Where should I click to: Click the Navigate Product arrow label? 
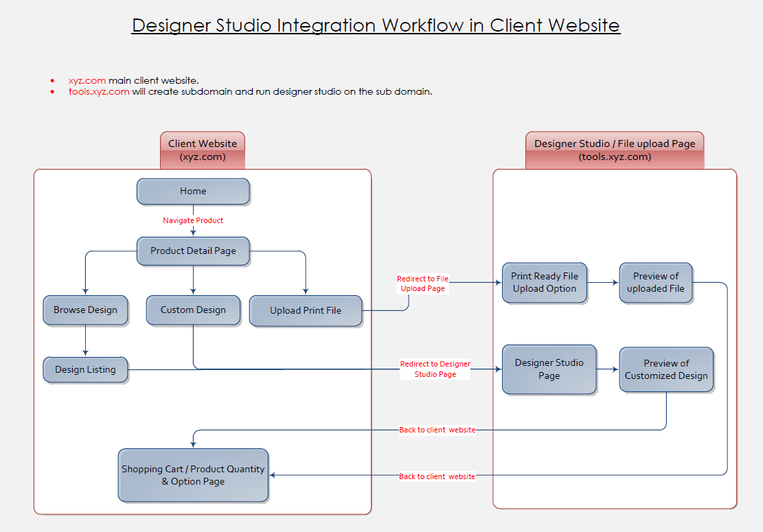[193, 220]
